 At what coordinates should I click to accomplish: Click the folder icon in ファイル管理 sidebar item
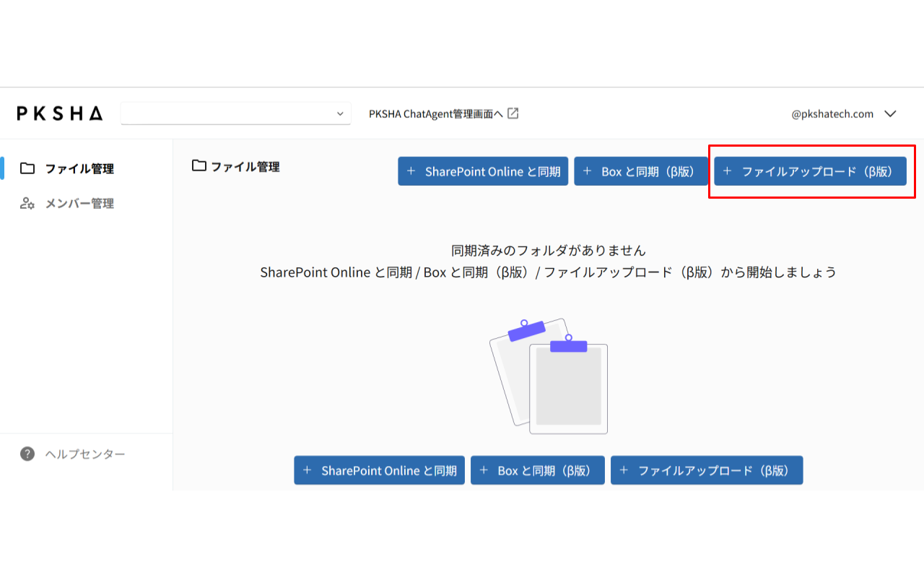point(27,168)
